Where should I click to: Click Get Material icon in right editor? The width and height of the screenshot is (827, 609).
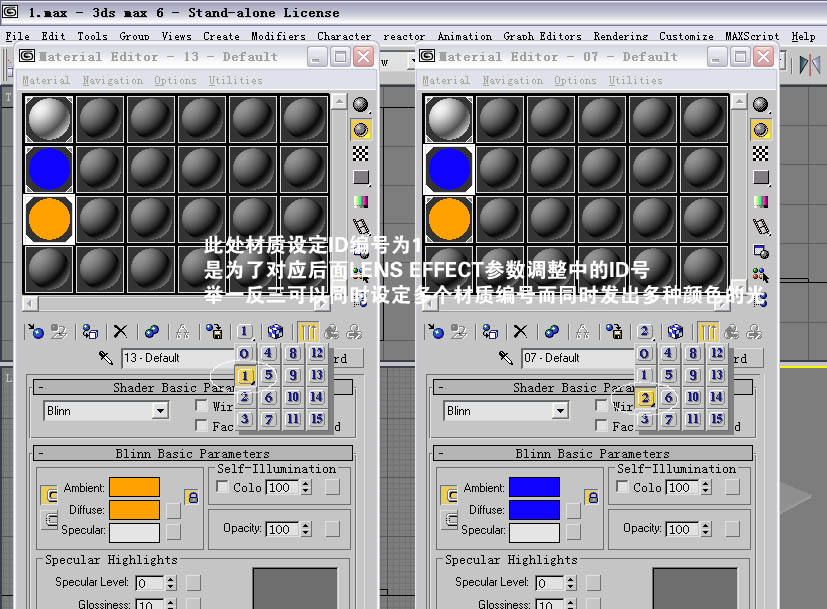coord(436,332)
